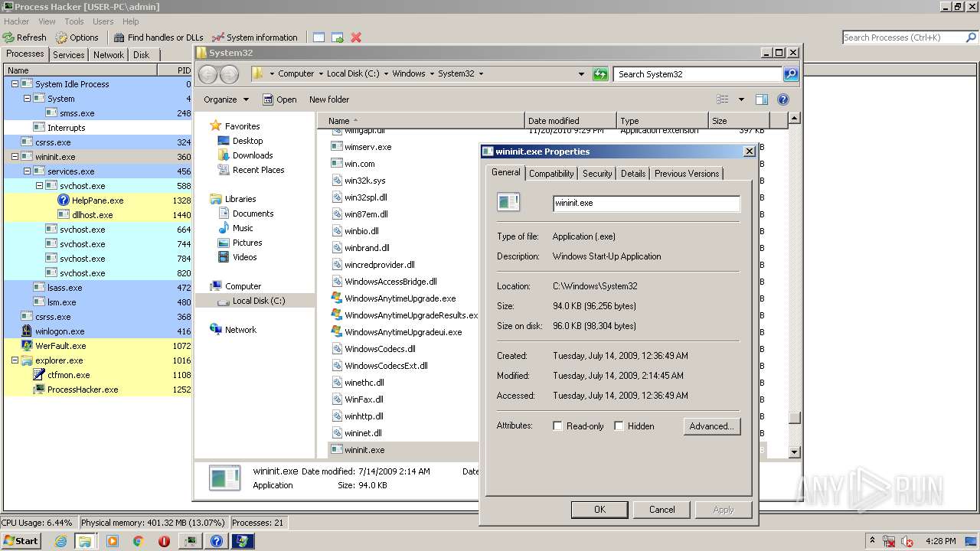Collapse the services.exe process node
The height and width of the screenshot is (551, 980).
coord(27,171)
